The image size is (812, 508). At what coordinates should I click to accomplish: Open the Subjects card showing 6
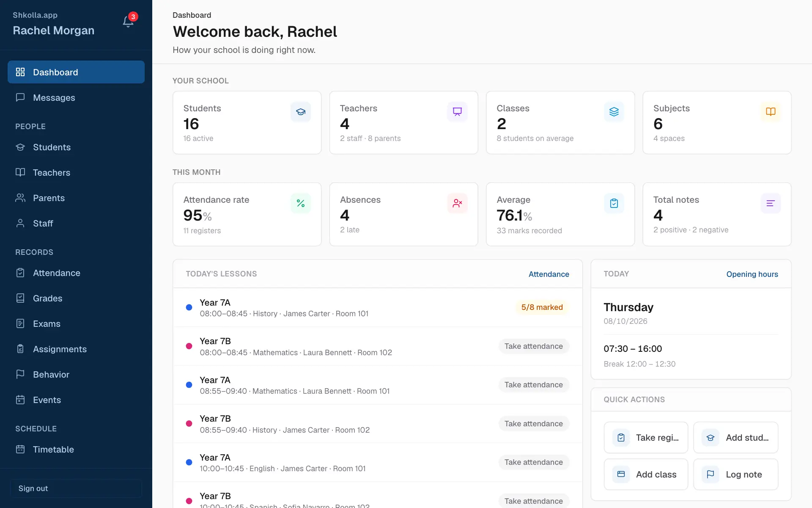click(x=717, y=123)
